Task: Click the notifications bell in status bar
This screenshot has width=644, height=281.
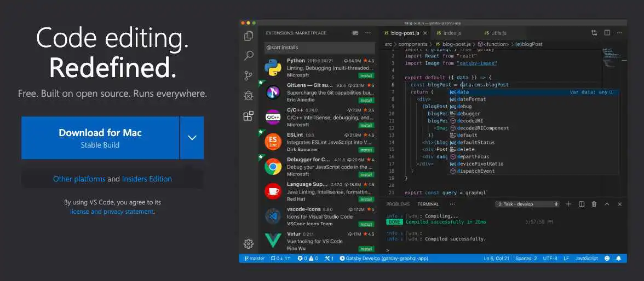Action: pyautogui.click(x=619, y=258)
